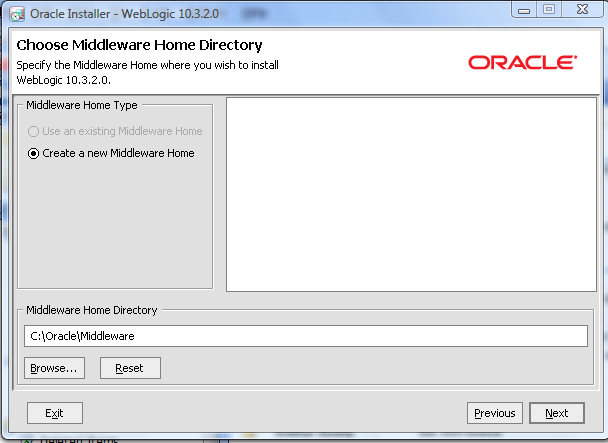Screen dimensions: 608x443
Task: Close the Oracle Installer window
Action: (x=582, y=10)
